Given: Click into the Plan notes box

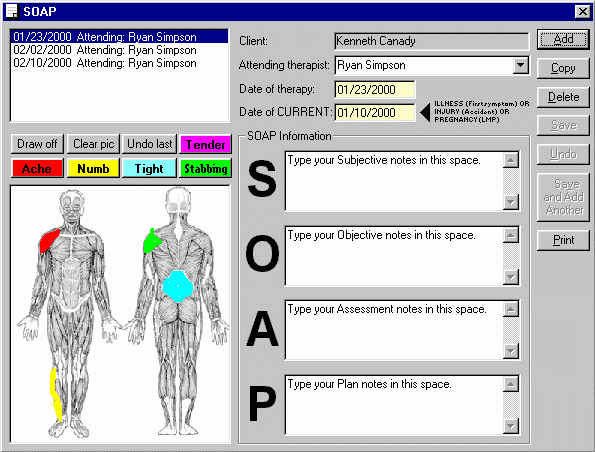Looking at the screenshot, I should (x=394, y=405).
